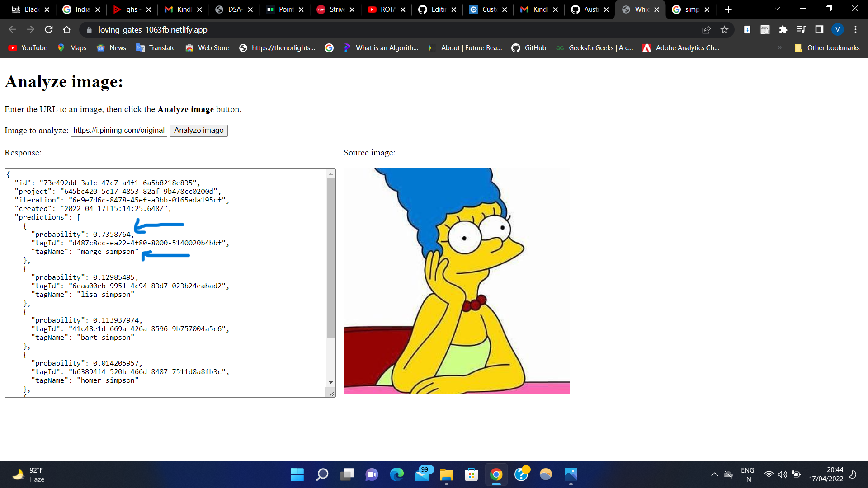Click the image URL input field

click(118, 131)
